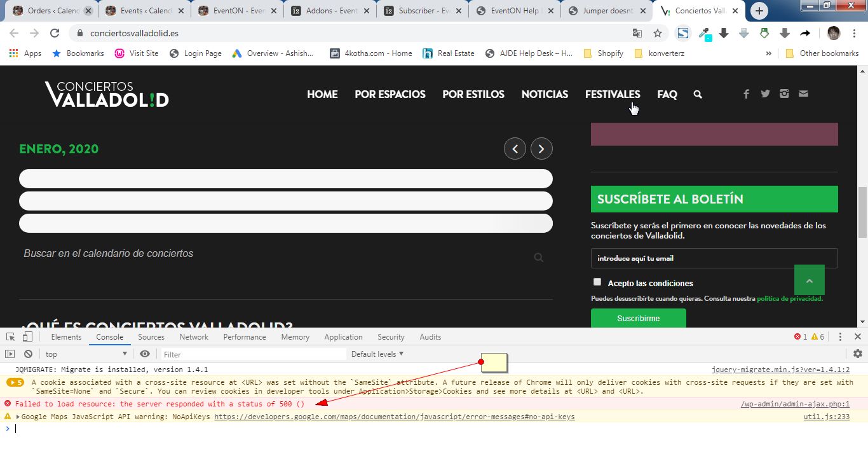Click the website search magnifier icon
The height and width of the screenshot is (463, 868).
[x=698, y=94]
